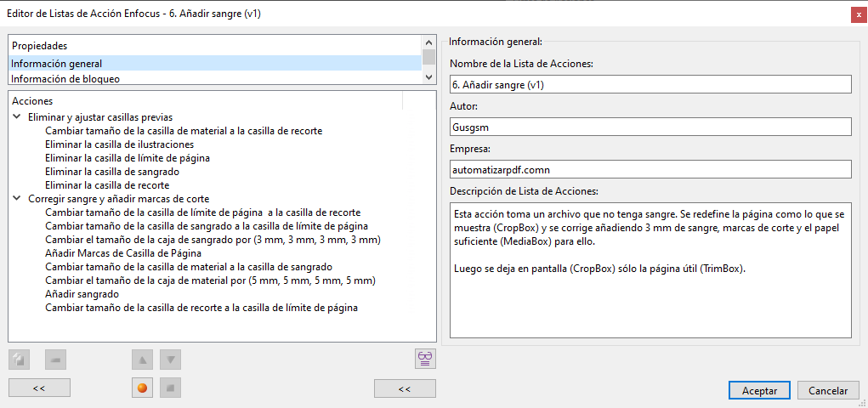
Task: Collapse 'Eliminar y ajustar casillas previas' group
Action: [x=17, y=117]
